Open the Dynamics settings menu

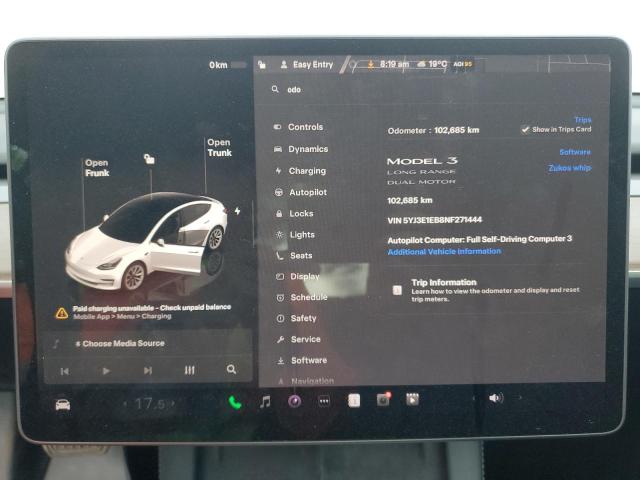301,149
